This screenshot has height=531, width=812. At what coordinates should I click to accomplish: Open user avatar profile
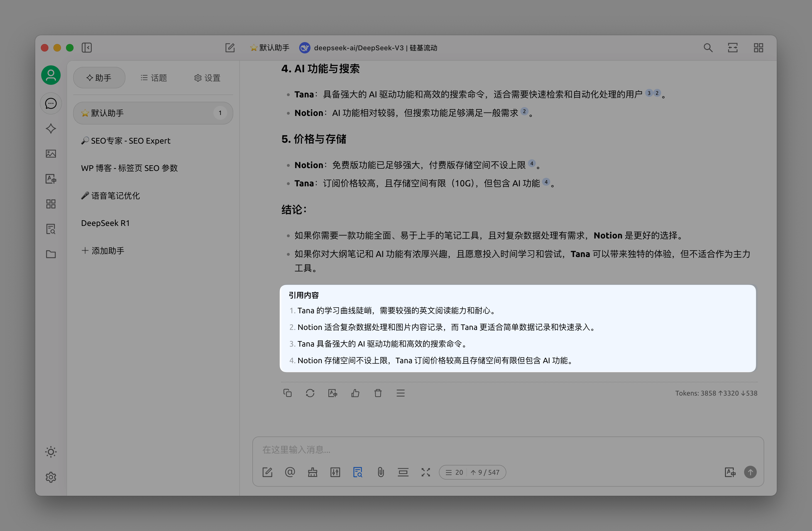tap(51, 75)
